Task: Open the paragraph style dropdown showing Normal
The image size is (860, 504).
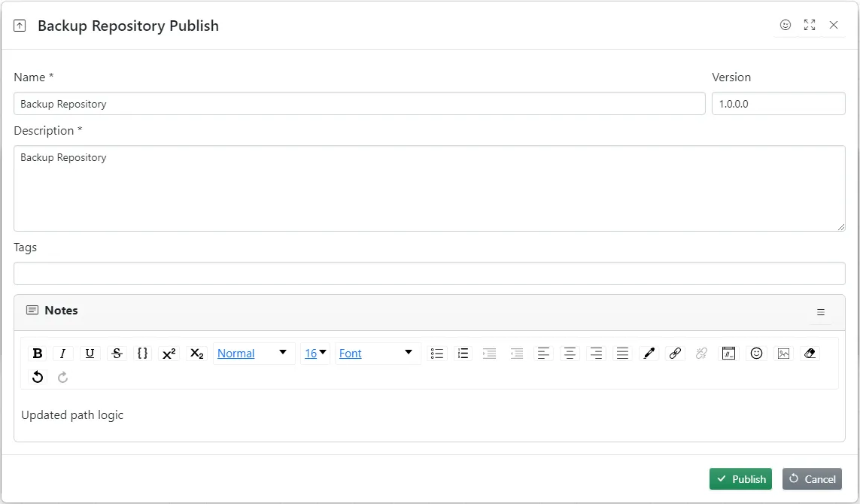Action: coord(254,353)
